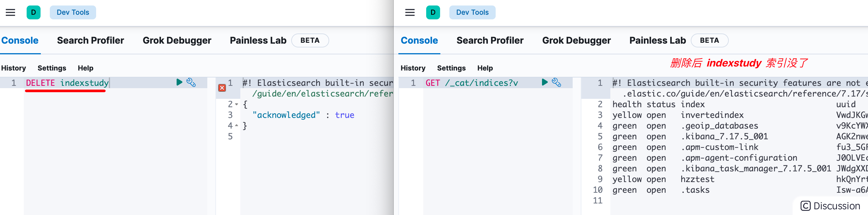Screen dimensions: 868x215
Task: Click the green D avatar in left window
Action: tap(33, 12)
